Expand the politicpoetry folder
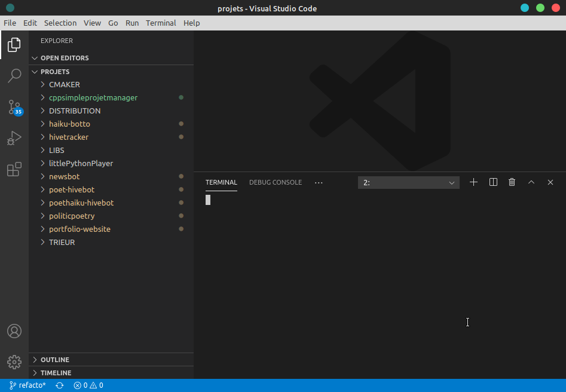The height and width of the screenshot is (392, 566). tap(111, 216)
